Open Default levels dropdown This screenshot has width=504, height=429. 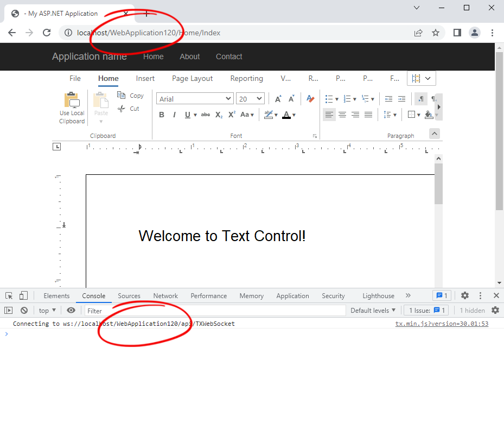click(373, 311)
